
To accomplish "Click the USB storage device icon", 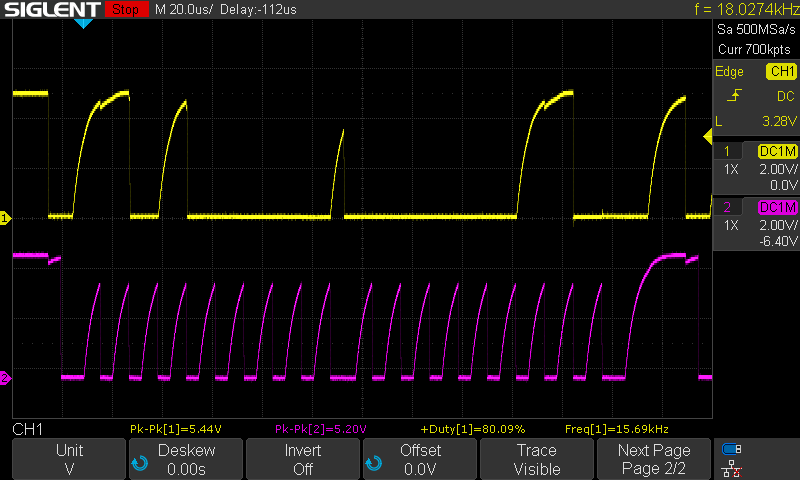I will point(732,449).
